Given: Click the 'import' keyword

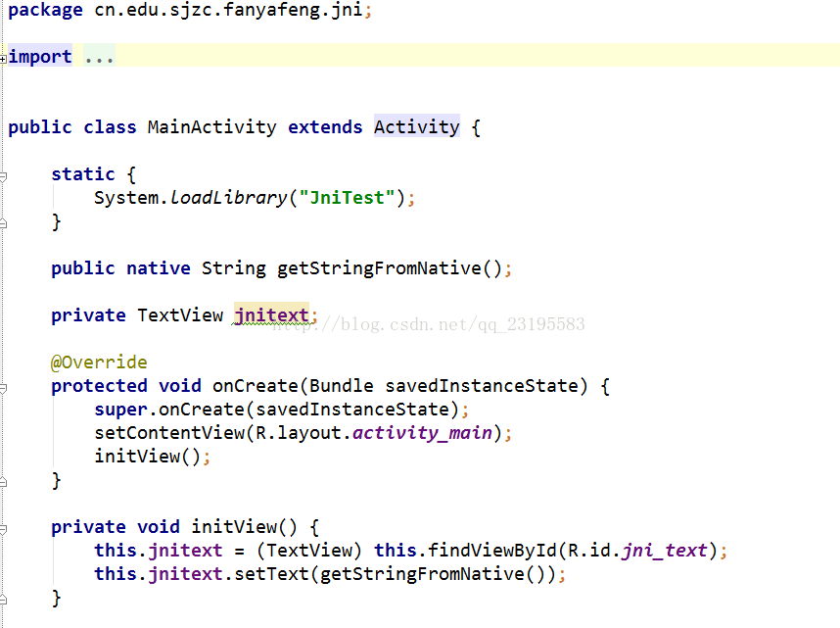Looking at the screenshot, I should [x=40, y=56].
